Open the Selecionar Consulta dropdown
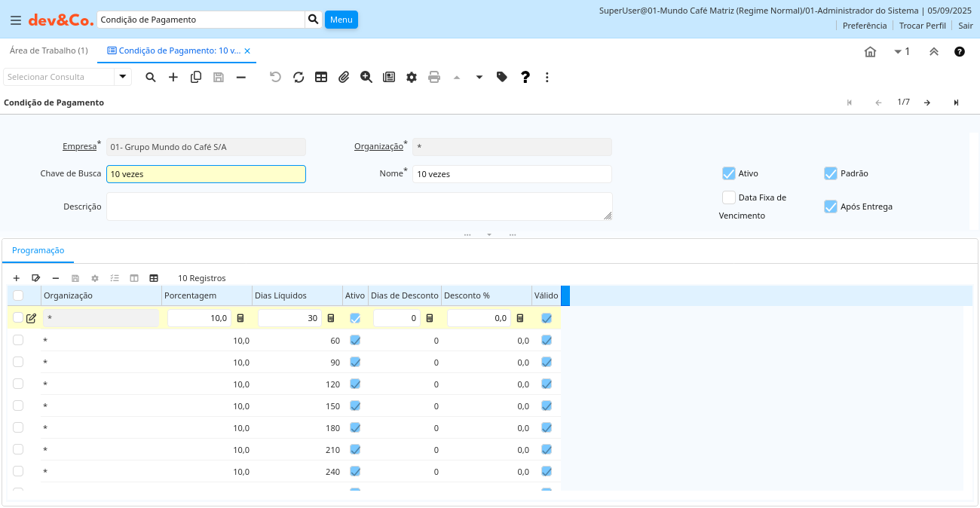Viewport: 980px width, 508px height. 123,77
